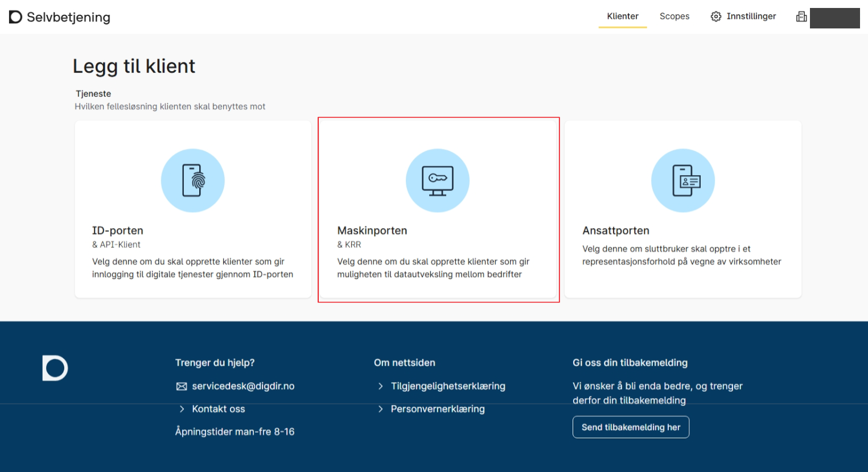Open the Tilgjengelighetserklæring link
Viewport: 868px width, 472px height.
[448, 386]
